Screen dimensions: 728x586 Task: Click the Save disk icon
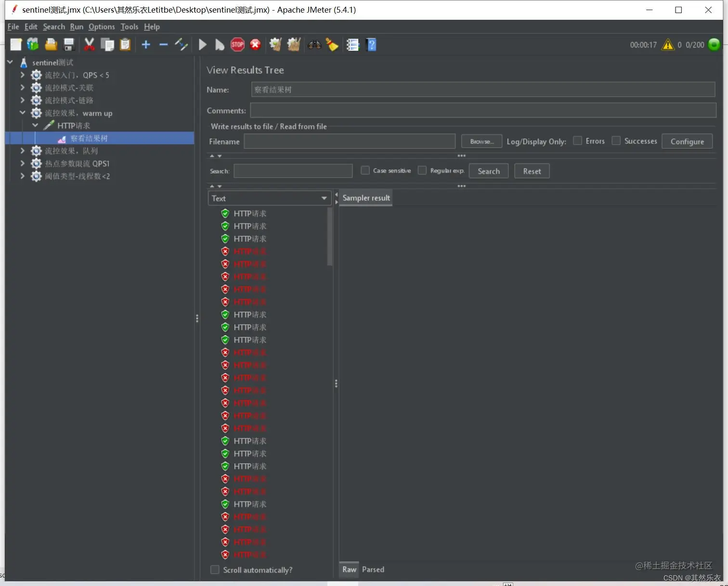pos(69,45)
